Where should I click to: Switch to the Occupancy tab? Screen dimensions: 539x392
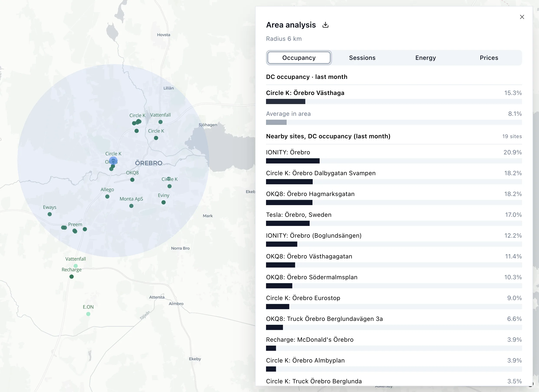299,58
